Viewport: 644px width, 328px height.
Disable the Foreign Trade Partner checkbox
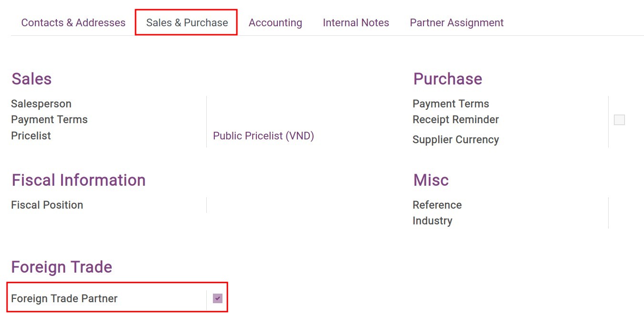(x=218, y=298)
